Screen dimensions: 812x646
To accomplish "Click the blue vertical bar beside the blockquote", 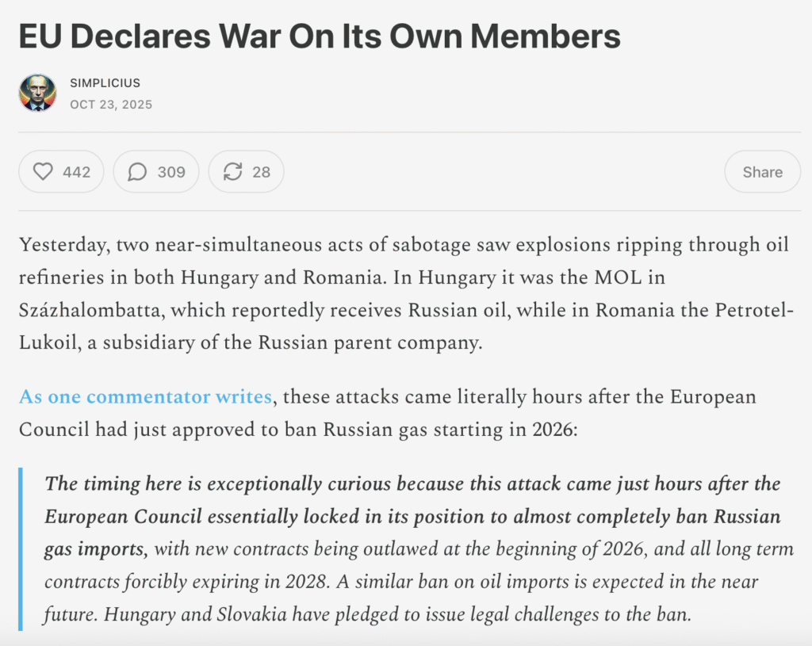I will (x=21, y=549).
